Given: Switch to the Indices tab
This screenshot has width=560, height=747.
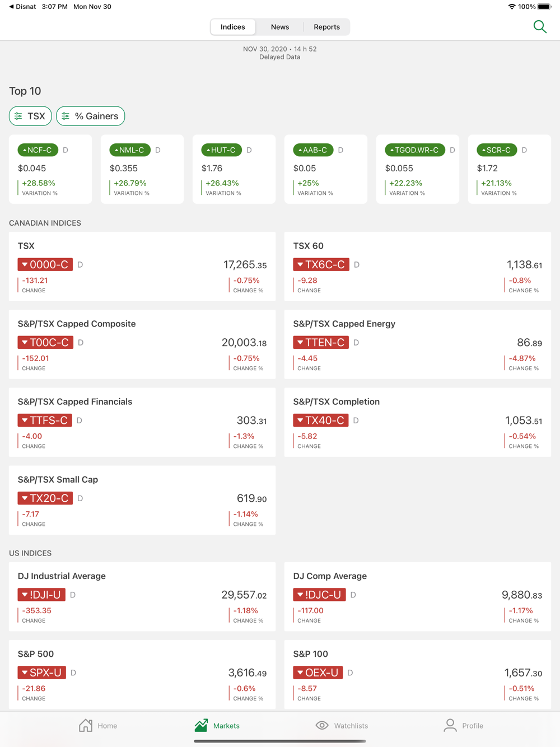Looking at the screenshot, I should [233, 27].
